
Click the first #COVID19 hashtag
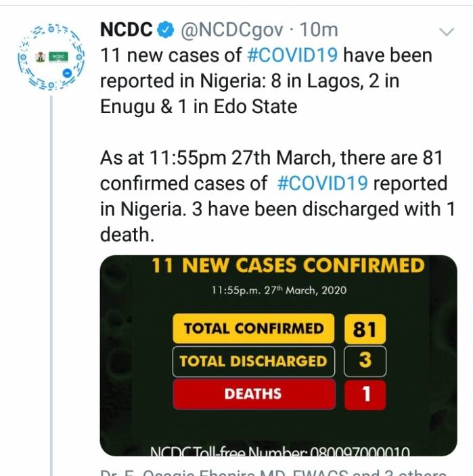292,56
